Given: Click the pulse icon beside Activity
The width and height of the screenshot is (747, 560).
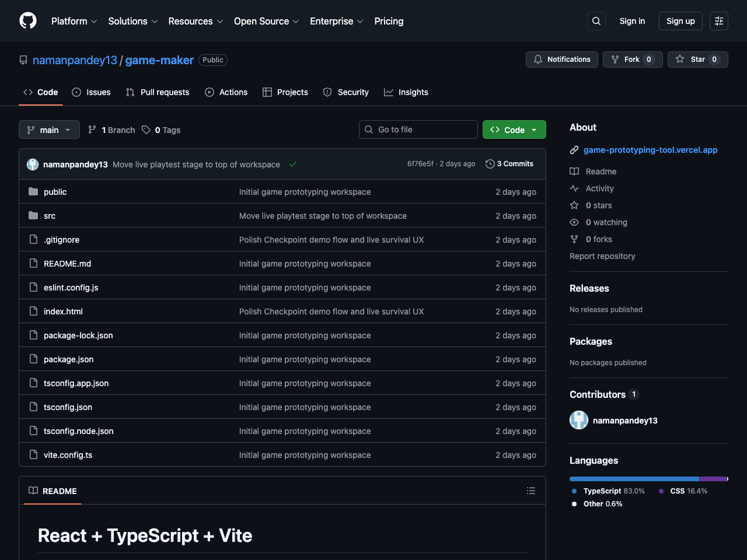Looking at the screenshot, I should pos(574,188).
